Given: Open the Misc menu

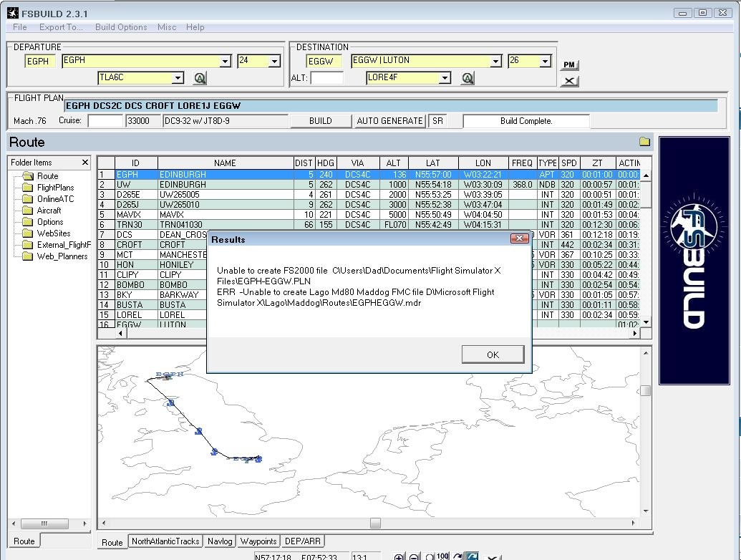Looking at the screenshot, I should coord(167,27).
